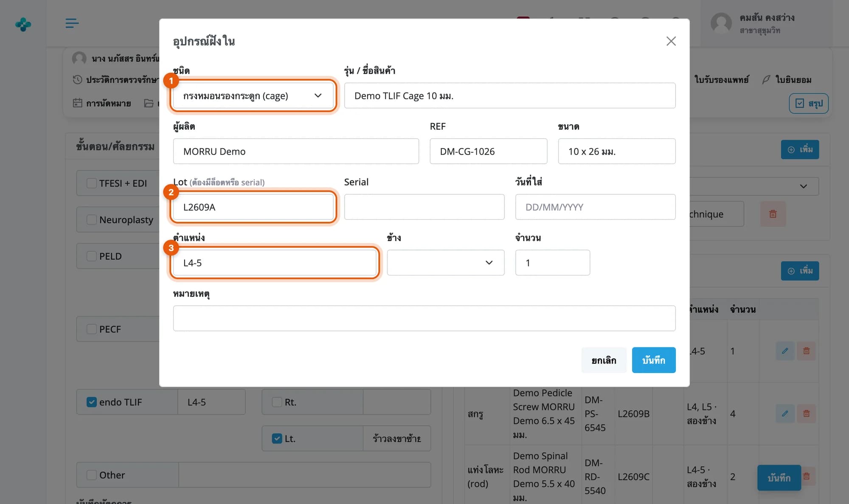This screenshot has width=849, height=504.
Task: Edit the L4-5 quantity 1 implant row
Action: point(785,351)
